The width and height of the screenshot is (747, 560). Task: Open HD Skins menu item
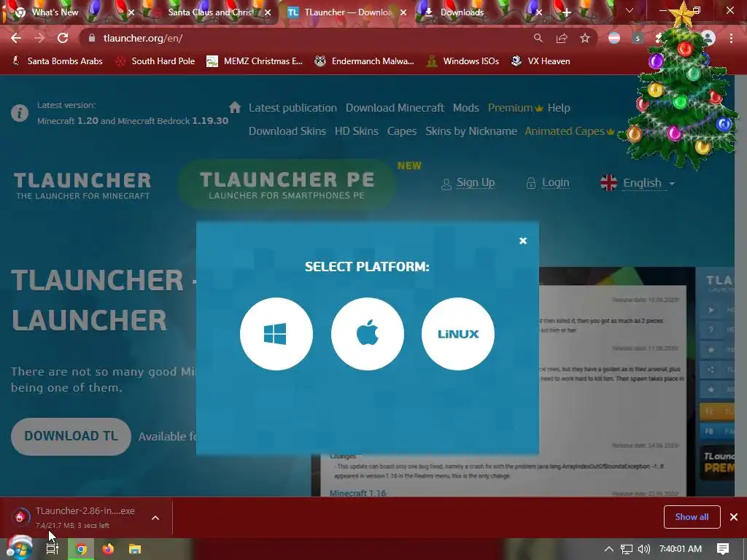click(356, 131)
